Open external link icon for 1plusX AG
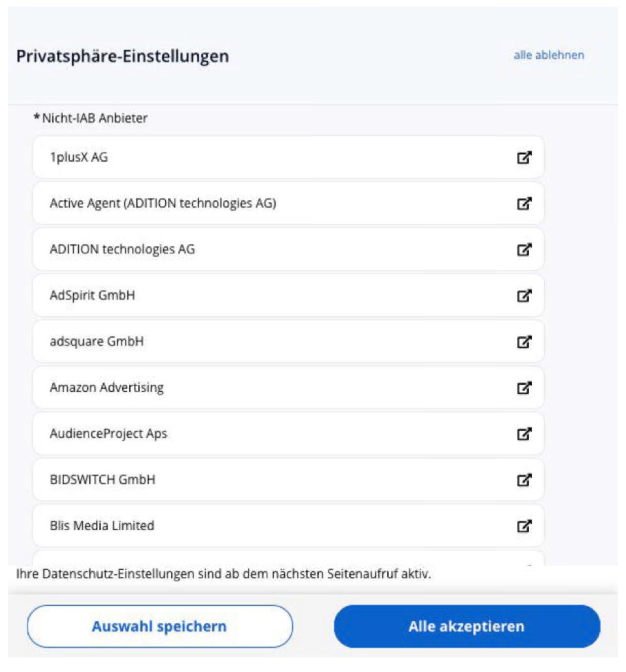Viewport: 626px width, 672px height. coord(524,158)
